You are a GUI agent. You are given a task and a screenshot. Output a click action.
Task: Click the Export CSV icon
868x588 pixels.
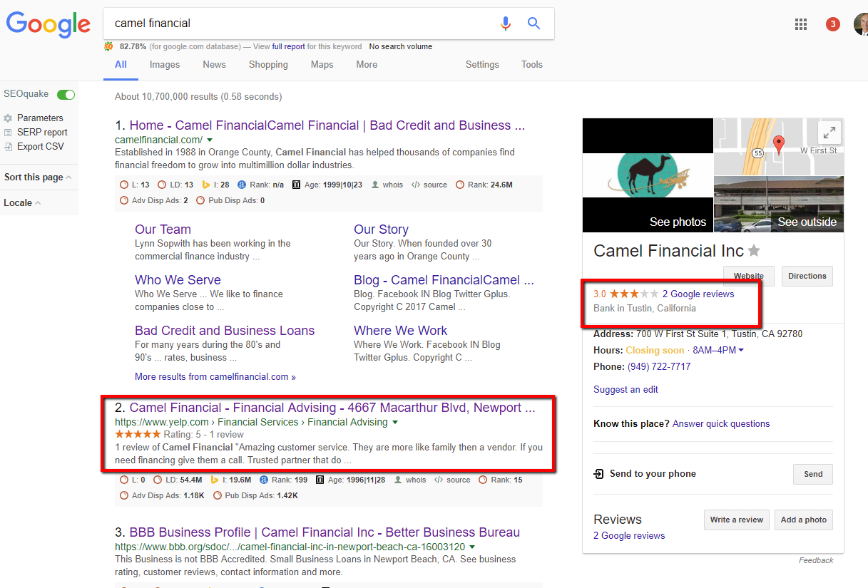[9, 147]
